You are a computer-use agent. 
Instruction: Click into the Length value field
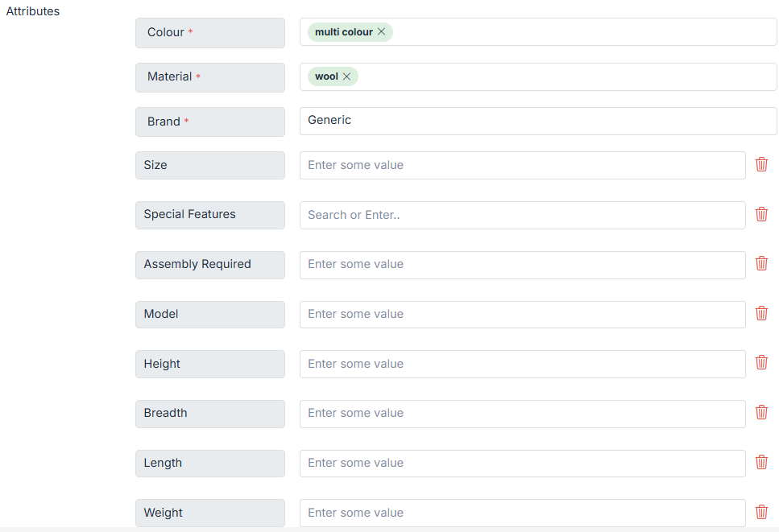point(522,463)
